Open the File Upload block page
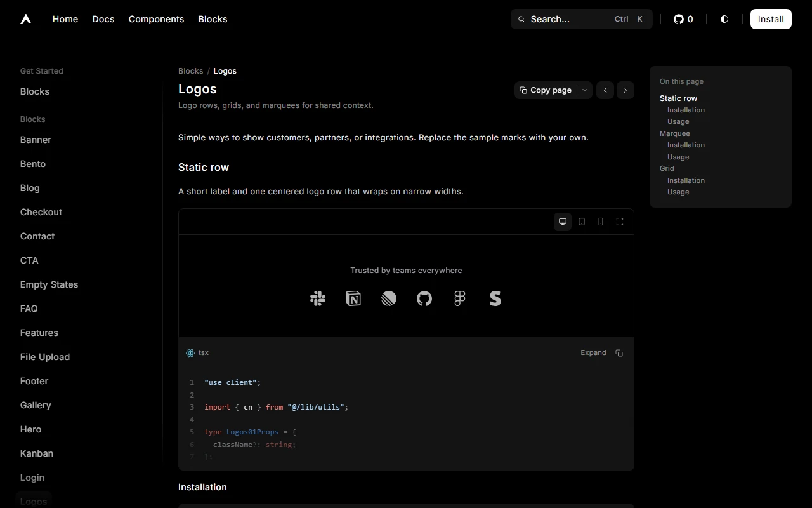The width and height of the screenshot is (812, 508). [x=45, y=357]
